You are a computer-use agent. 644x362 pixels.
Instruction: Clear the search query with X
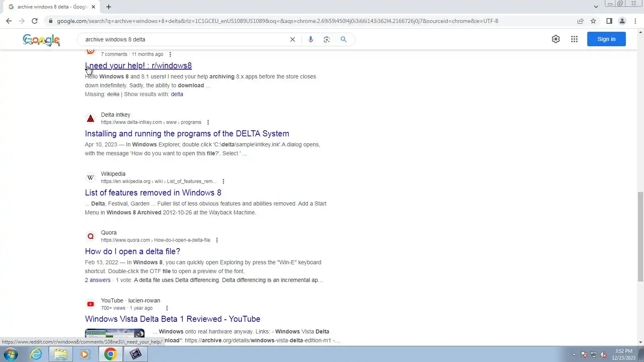pyautogui.click(x=293, y=39)
